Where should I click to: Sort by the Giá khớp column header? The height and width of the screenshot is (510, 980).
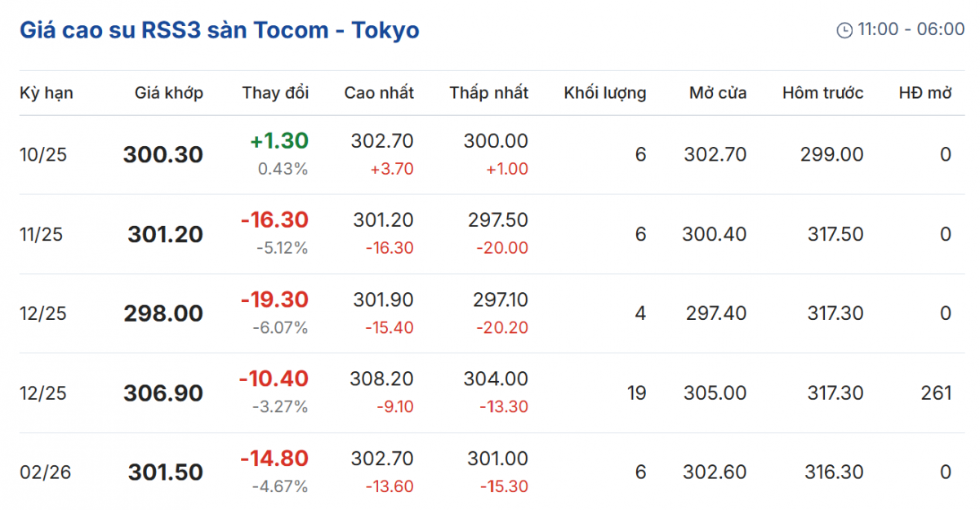[169, 93]
